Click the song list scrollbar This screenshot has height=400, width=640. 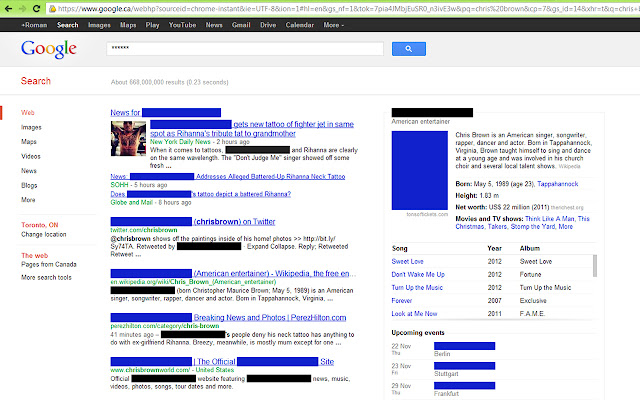click(595, 266)
